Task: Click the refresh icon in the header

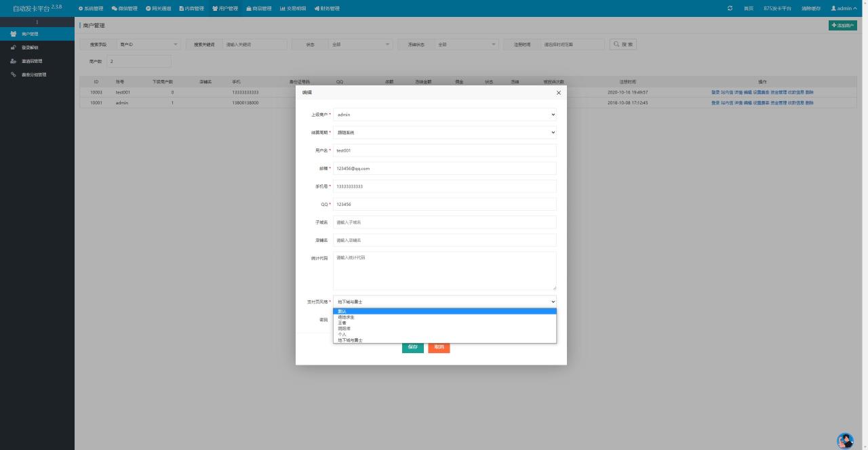Action: (x=730, y=8)
